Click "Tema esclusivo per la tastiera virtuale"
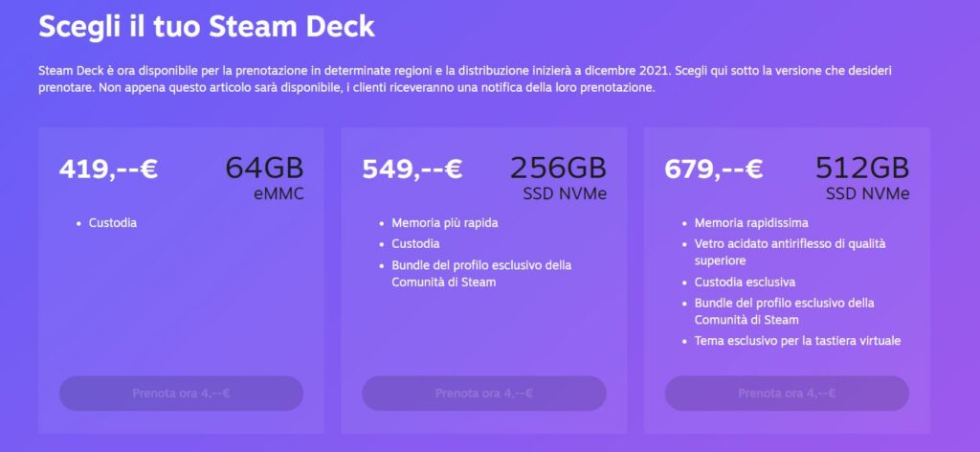 [797, 341]
